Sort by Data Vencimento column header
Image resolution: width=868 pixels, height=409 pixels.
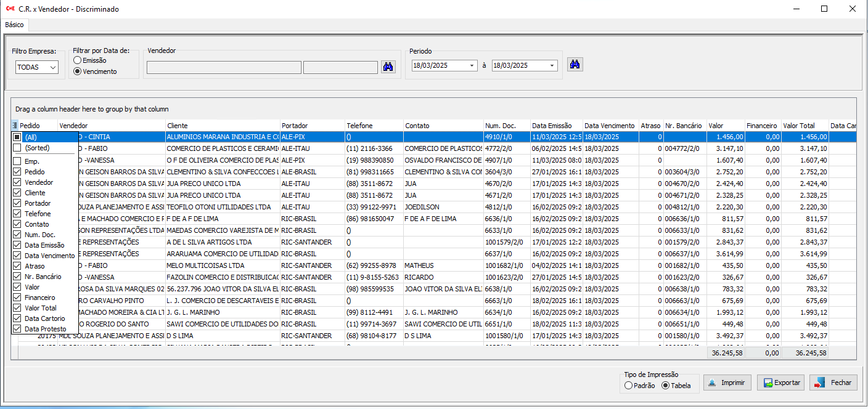point(609,126)
